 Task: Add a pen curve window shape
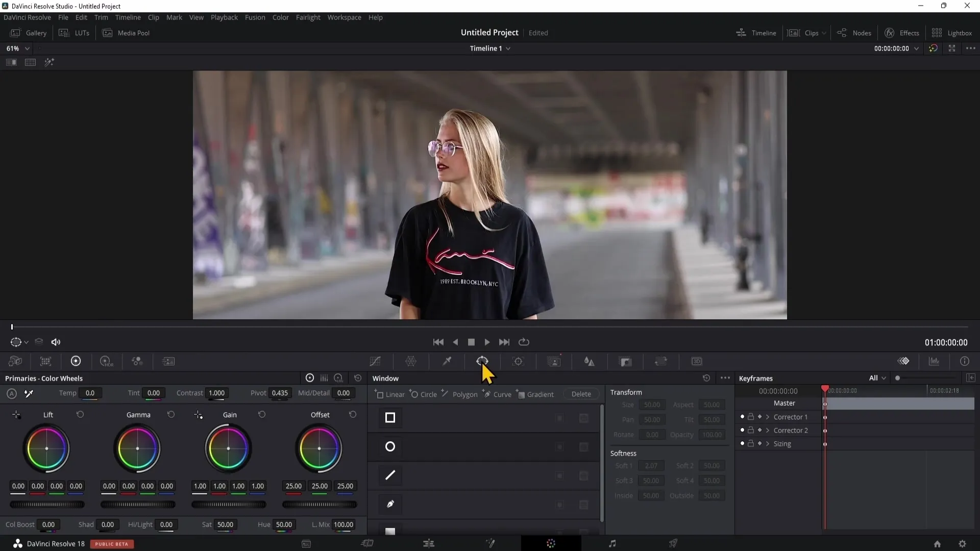pos(390,504)
